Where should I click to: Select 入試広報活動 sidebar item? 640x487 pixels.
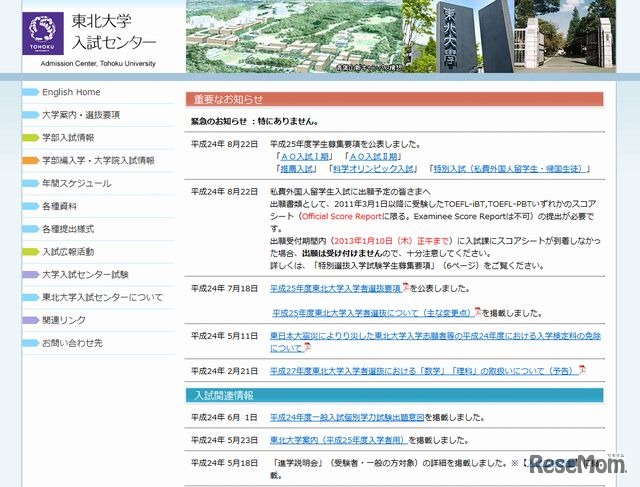pyautogui.click(x=68, y=252)
